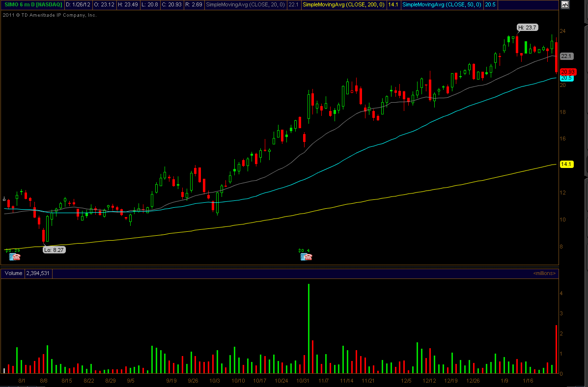
Task: Click the gray 22.1 tag on price axis
Action: click(x=566, y=56)
